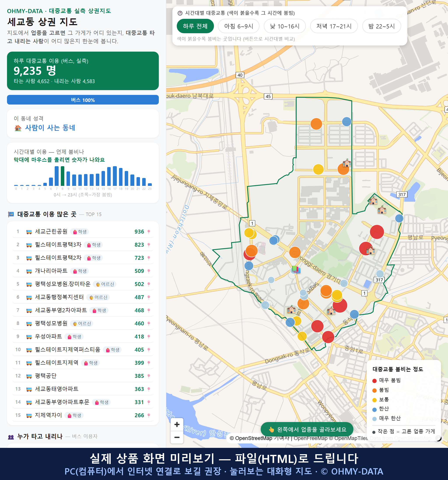Click the 학생 tag on 우성아파트 row
The image size is (448, 480).
coord(74,337)
